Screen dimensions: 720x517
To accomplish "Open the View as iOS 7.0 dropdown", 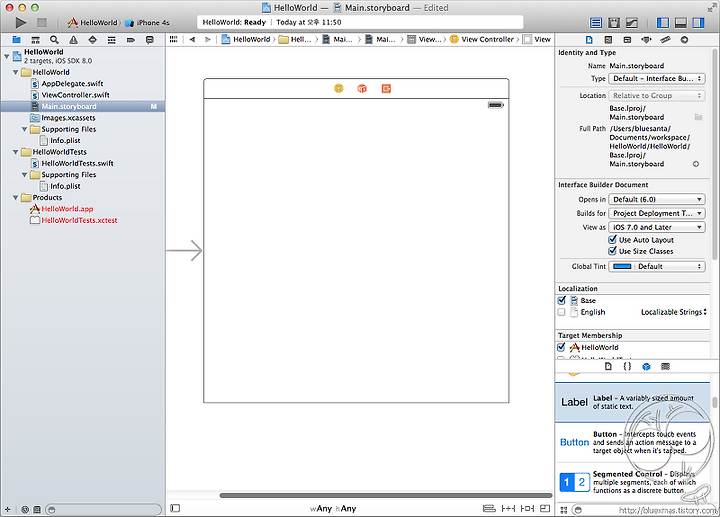I will (657, 227).
